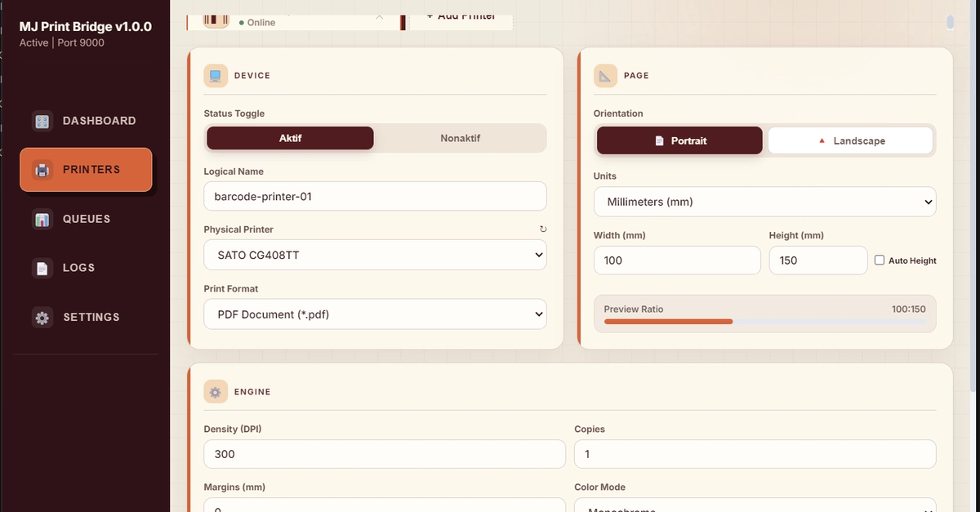Click the Width (mm) input field
This screenshot has width=980, height=512.
click(677, 260)
